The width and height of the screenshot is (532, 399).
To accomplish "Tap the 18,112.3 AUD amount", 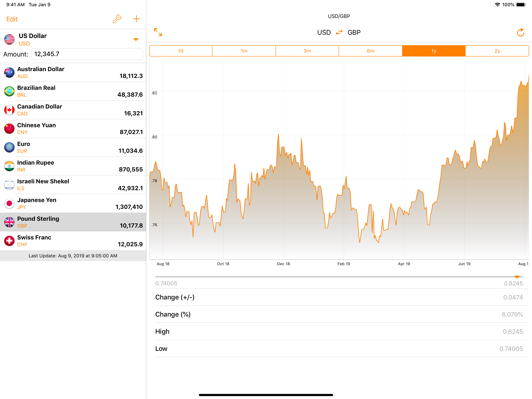I will (131, 76).
